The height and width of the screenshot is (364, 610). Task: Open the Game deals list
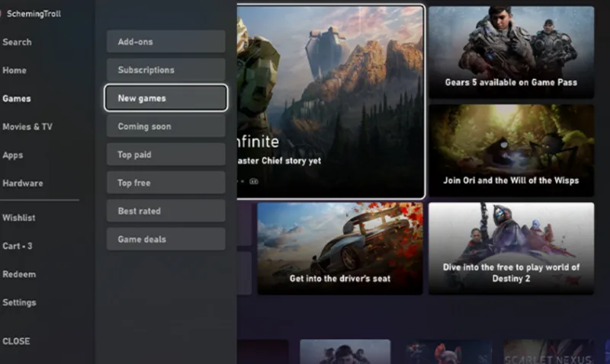tap(165, 239)
